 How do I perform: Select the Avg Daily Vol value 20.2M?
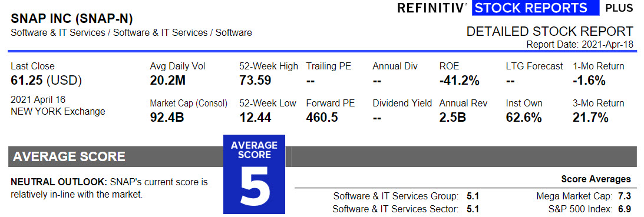(167, 81)
